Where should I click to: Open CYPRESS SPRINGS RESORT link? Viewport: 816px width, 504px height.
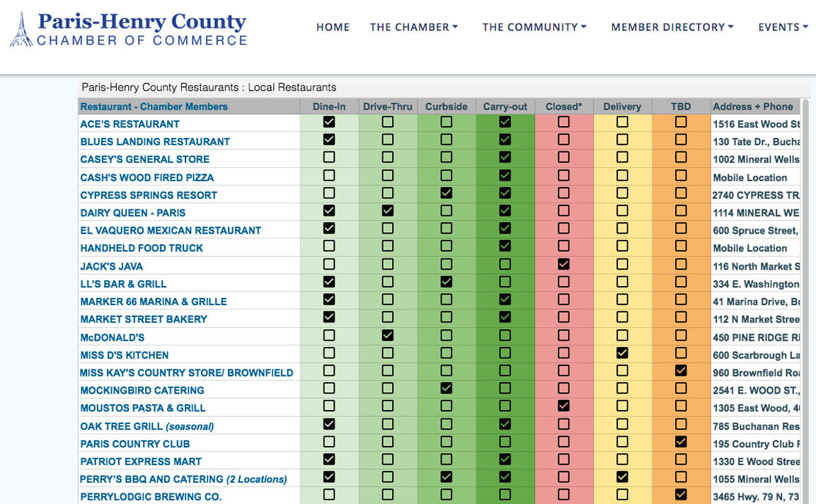149,195
